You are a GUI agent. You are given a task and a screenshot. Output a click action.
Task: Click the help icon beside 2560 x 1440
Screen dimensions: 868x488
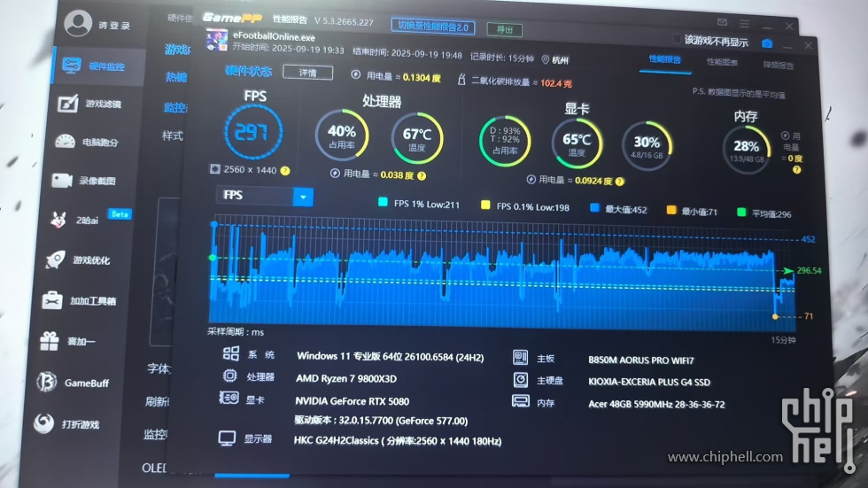(285, 171)
